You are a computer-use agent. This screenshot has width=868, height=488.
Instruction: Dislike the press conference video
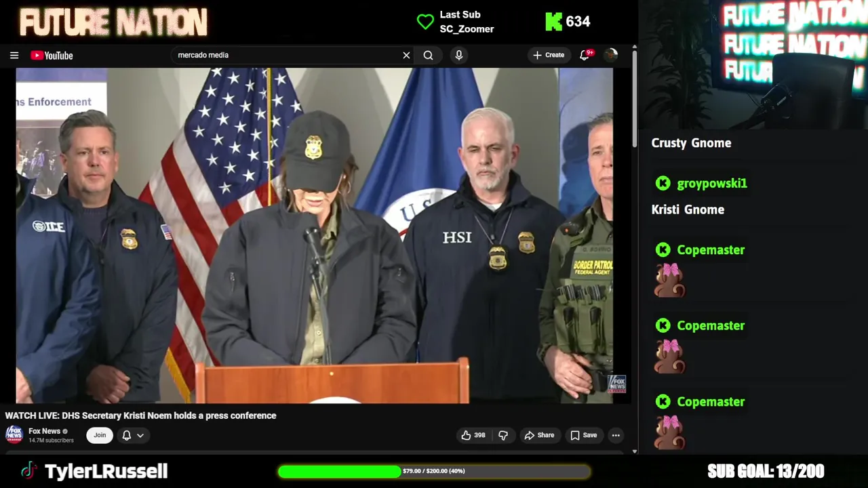coord(503,435)
